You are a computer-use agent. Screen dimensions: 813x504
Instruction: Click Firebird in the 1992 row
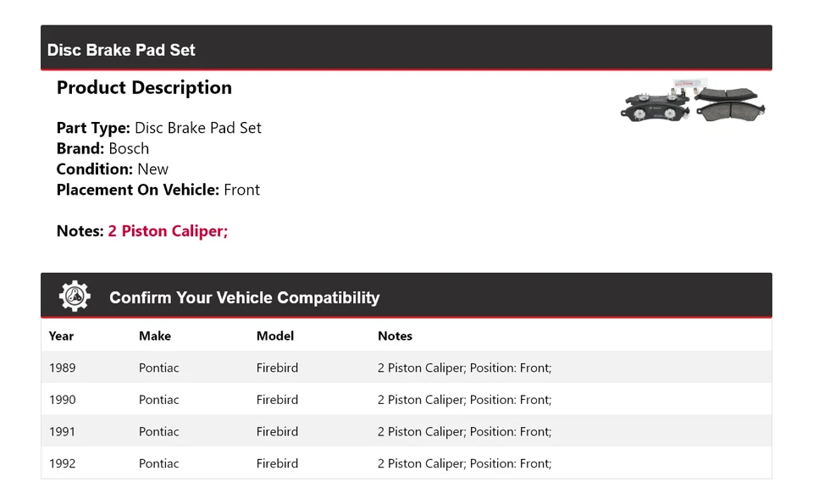coord(277,463)
